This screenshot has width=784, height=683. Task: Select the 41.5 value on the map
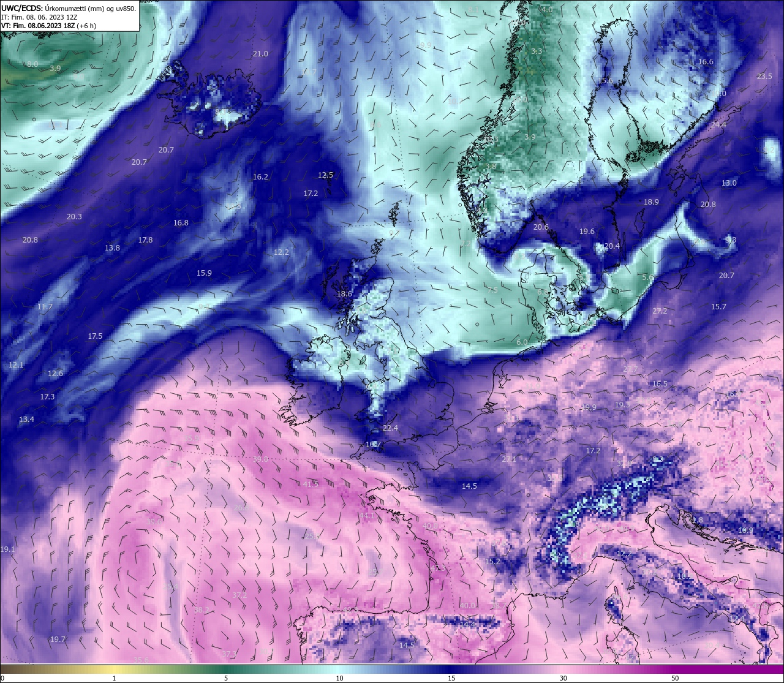tap(311, 485)
